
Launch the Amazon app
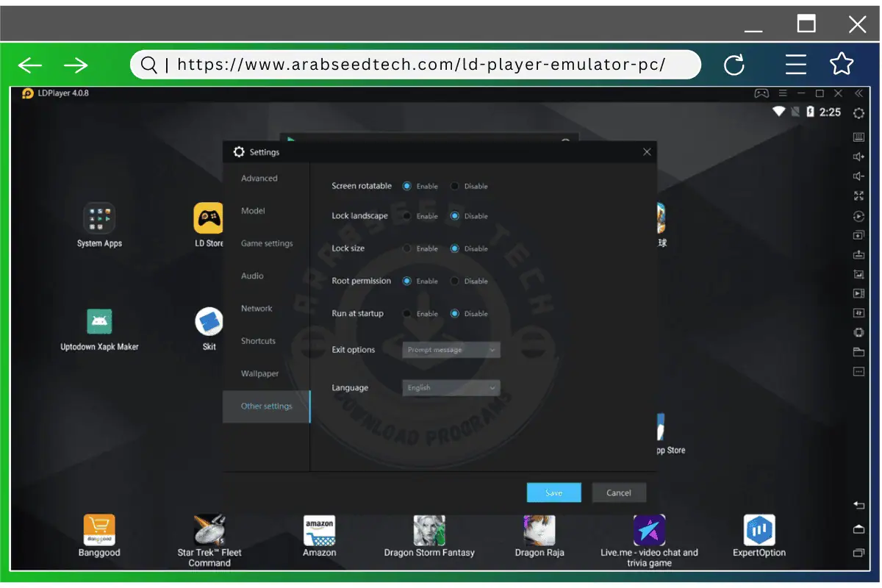click(320, 529)
